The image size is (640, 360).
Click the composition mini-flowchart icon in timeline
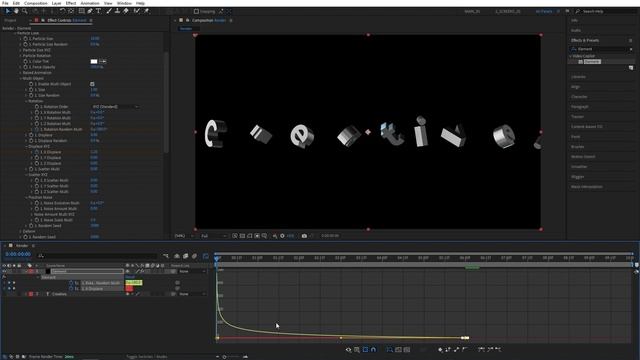(x=166, y=256)
